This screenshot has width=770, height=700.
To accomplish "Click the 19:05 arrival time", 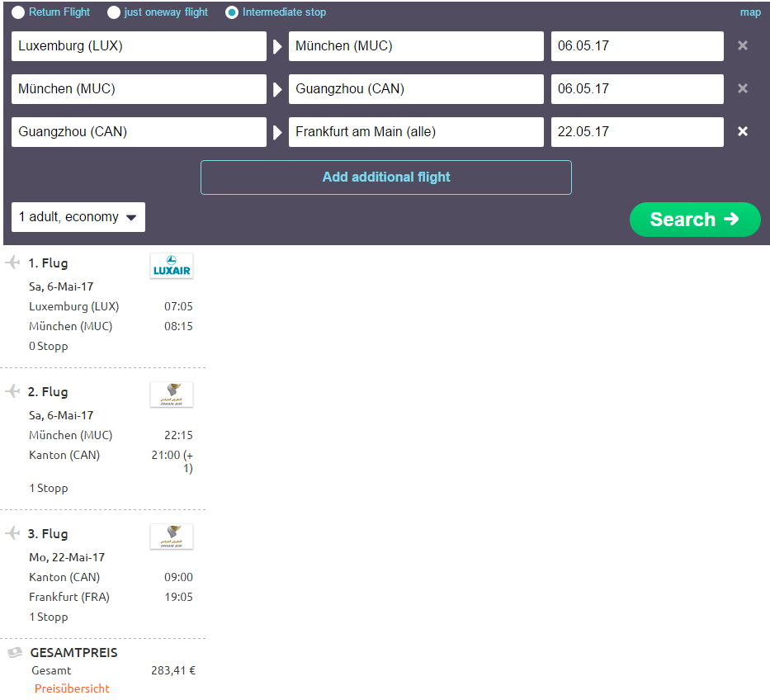I will pyautogui.click(x=178, y=597).
